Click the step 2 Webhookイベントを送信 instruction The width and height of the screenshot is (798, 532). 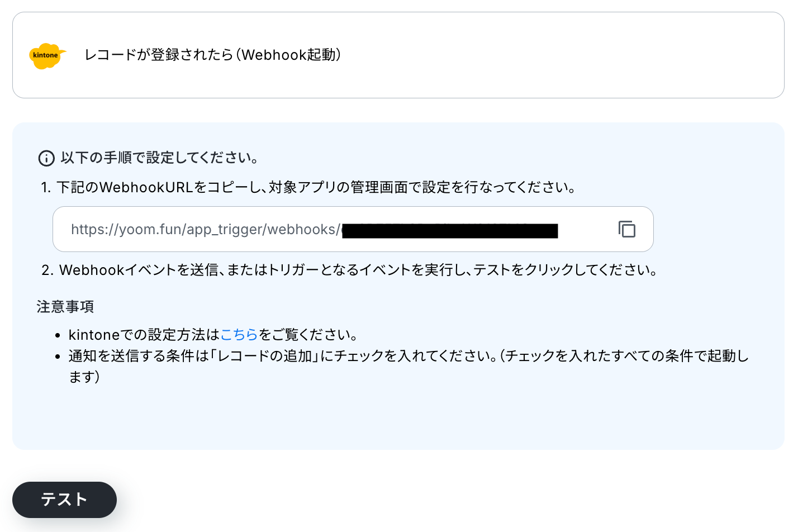pyautogui.click(x=349, y=270)
